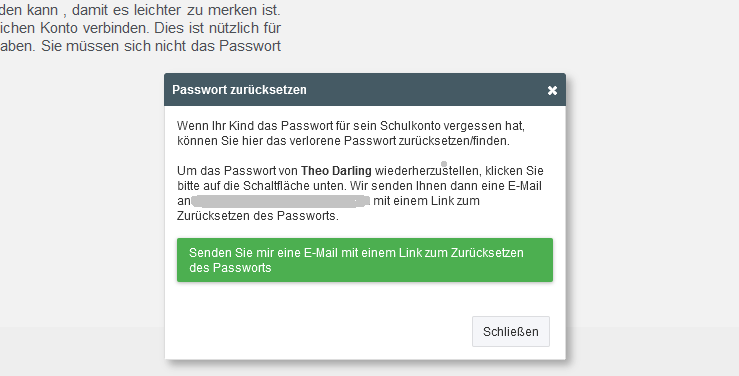Click the word 'wiederherzustellen'
This screenshot has height=376, width=739.
427,171
